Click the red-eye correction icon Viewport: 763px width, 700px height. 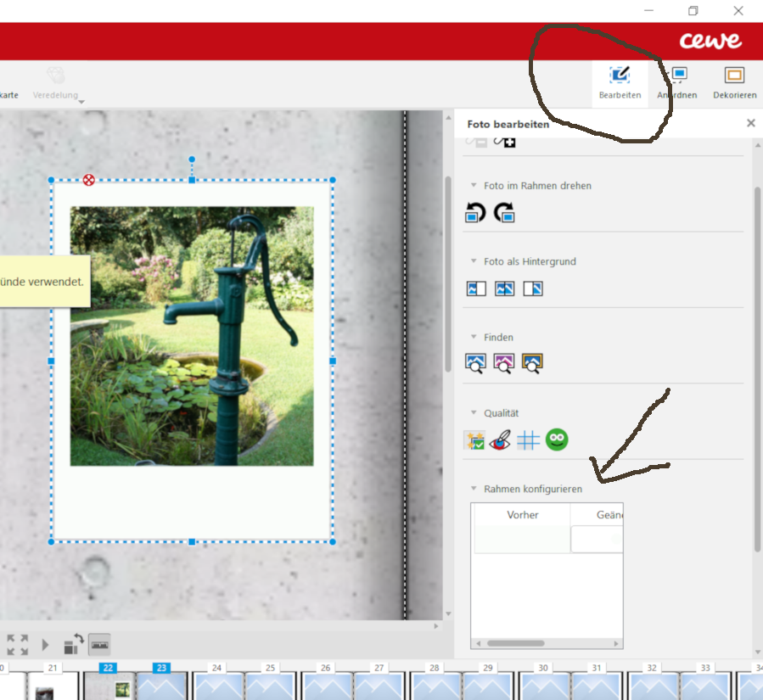(x=500, y=440)
